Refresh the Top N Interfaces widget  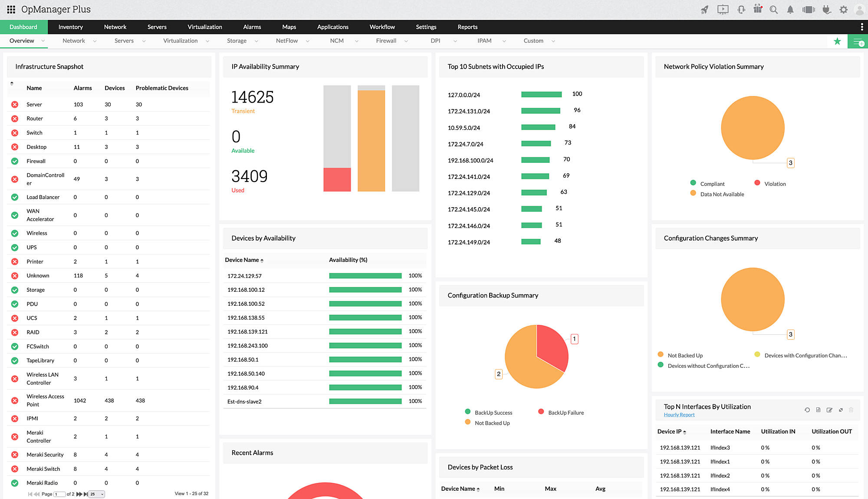(x=807, y=410)
